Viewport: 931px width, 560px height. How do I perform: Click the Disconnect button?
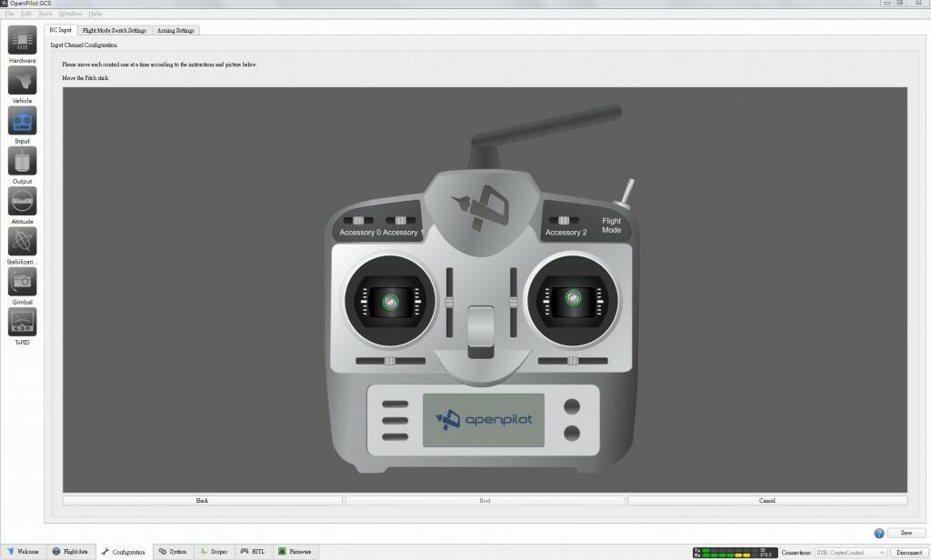click(x=909, y=553)
